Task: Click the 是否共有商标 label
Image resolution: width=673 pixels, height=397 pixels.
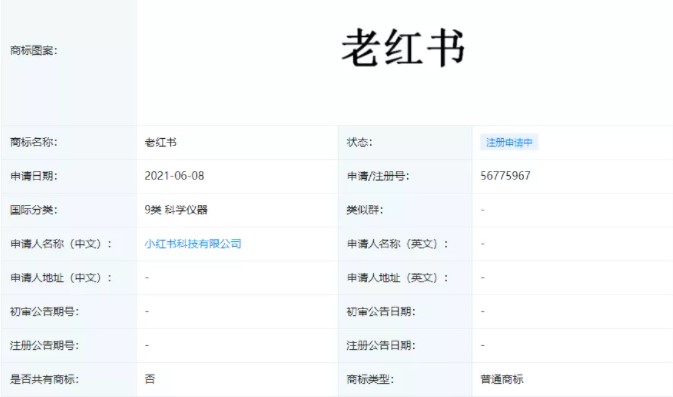Action: [x=44, y=379]
